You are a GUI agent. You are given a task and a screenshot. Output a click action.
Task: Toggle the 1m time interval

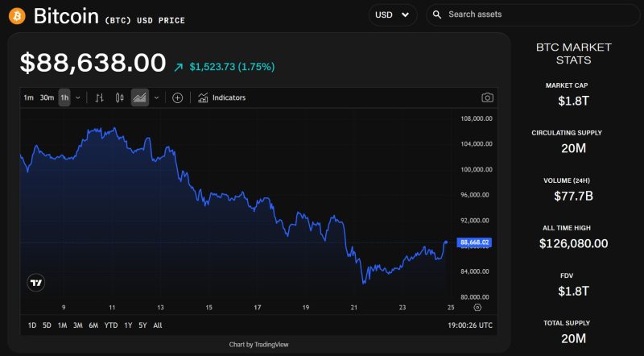point(28,97)
